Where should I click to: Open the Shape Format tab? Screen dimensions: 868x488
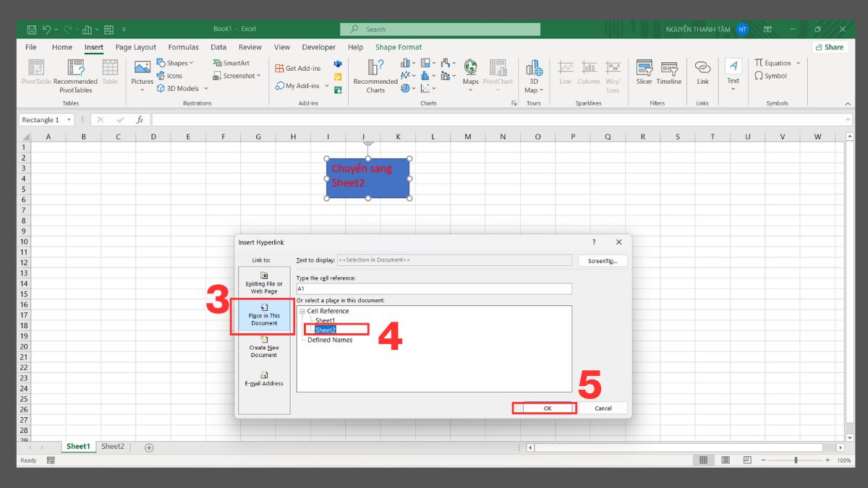click(398, 47)
